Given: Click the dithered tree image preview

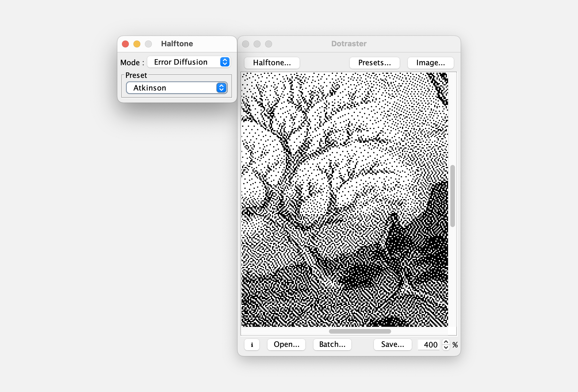Looking at the screenshot, I should tap(344, 199).
